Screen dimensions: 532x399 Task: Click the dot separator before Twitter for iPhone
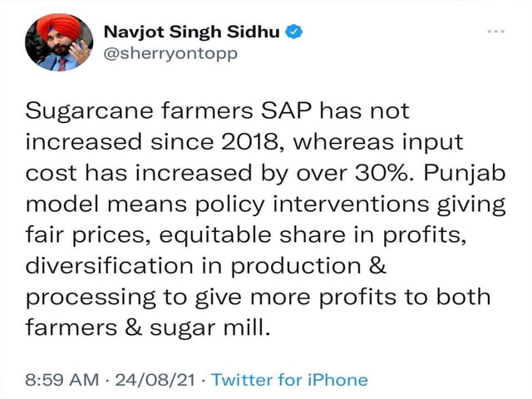[x=204, y=381]
